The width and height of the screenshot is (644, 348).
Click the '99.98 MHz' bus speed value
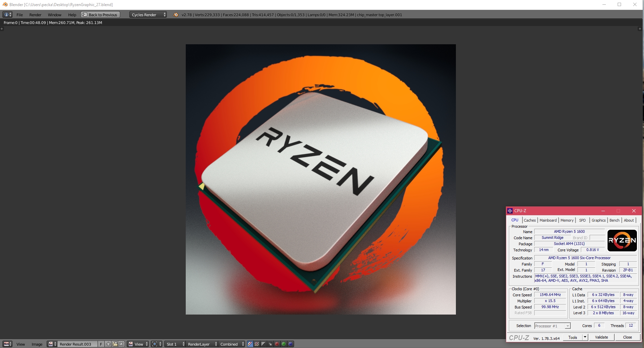(x=550, y=307)
